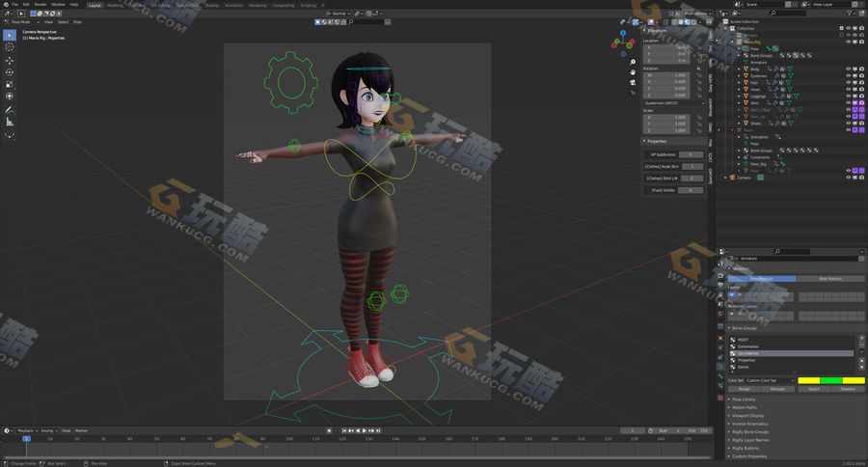Image resolution: width=868 pixels, height=467 pixels.
Task: Move bone group down in list
Action: click(x=861, y=368)
